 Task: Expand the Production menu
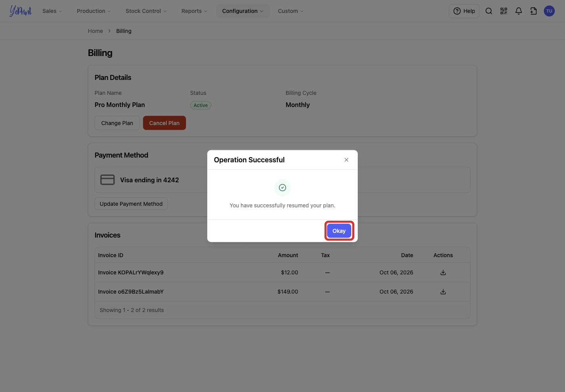(94, 11)
